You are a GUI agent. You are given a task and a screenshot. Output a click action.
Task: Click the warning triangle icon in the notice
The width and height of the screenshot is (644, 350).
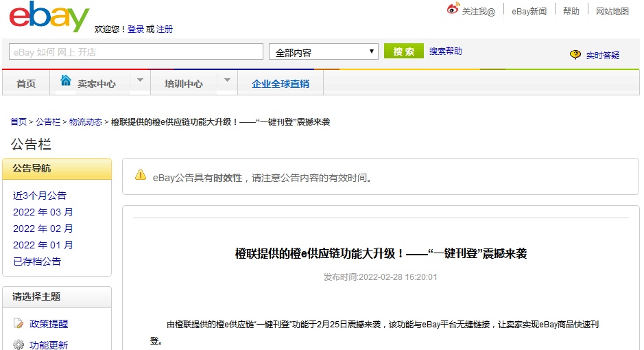coord(141,175)
